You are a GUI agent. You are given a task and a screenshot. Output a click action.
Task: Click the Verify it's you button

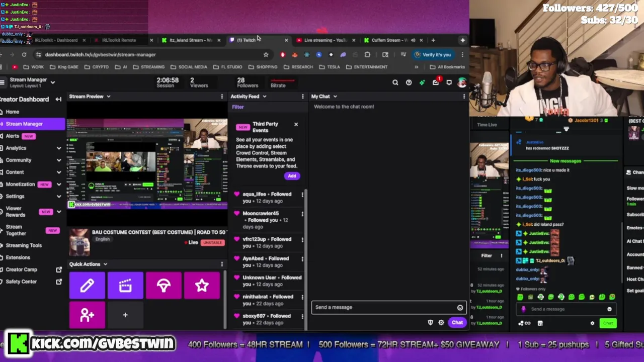coord(433,55)
